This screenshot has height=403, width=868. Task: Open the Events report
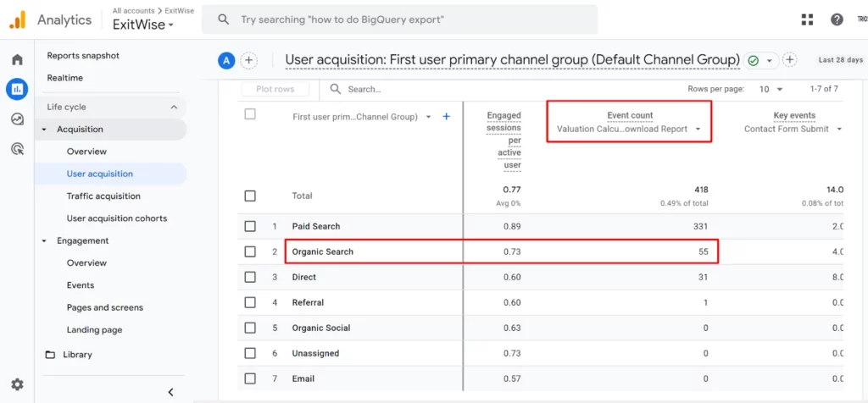click(x=81, y=285)
